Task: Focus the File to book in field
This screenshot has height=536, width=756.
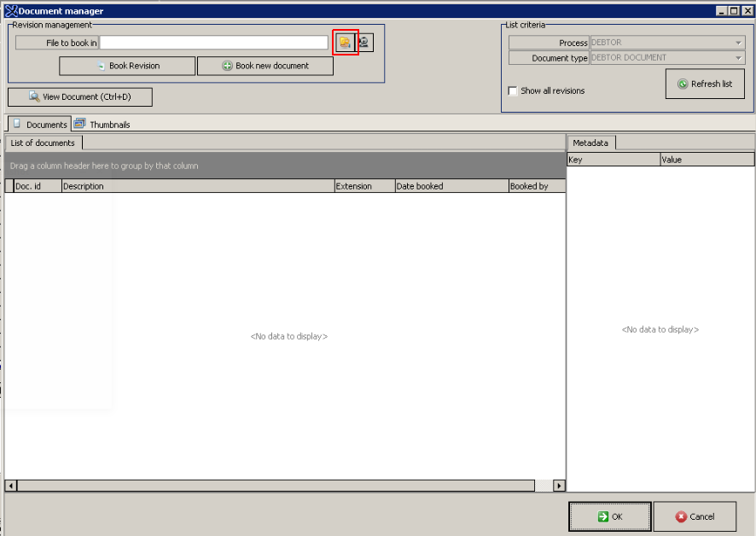Action: (x=214, y=43)
